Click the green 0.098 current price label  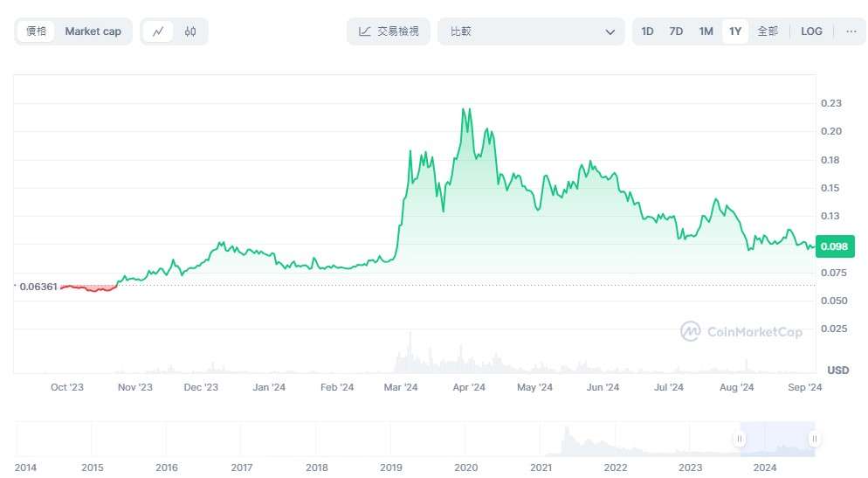pyautogui.click(x=833, y=246)
